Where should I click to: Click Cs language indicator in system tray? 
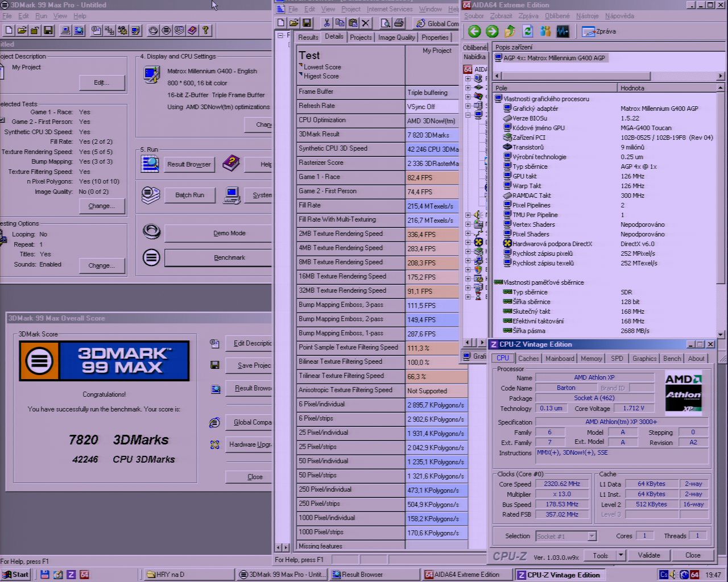click(664, 575)
